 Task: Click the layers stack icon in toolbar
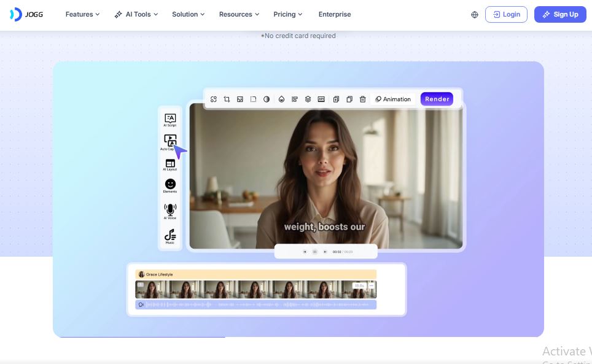tap(308, 99)
